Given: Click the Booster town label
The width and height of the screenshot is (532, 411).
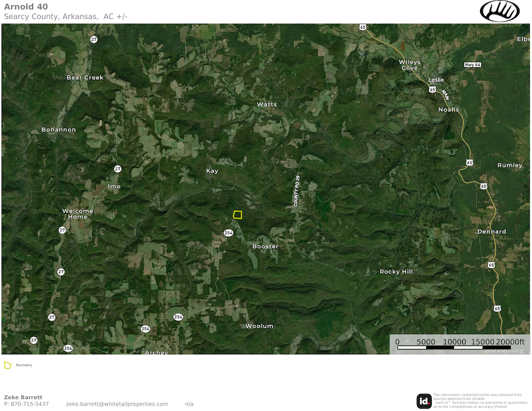Looking at the screenshot, I should [x=265, y=246].
